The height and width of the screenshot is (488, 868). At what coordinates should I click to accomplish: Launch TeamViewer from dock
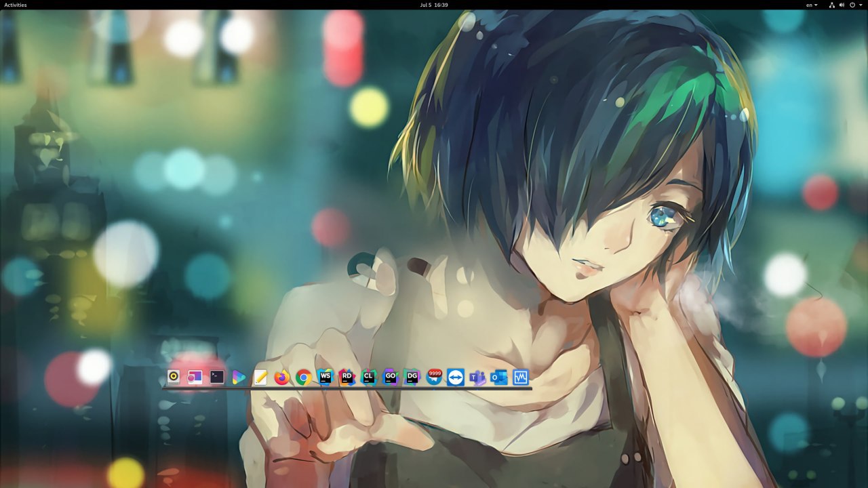(456, 377)
